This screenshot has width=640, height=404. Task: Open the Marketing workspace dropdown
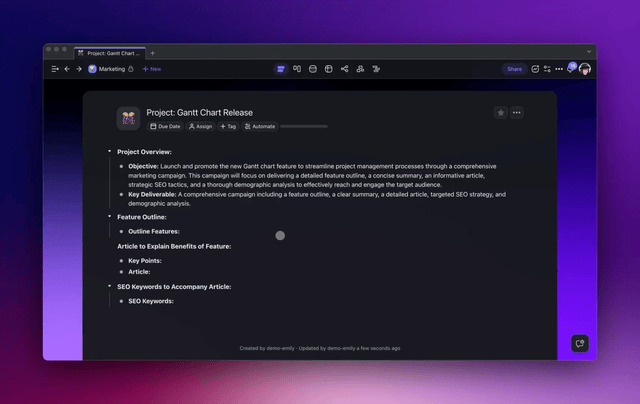[x=111, y=69]
